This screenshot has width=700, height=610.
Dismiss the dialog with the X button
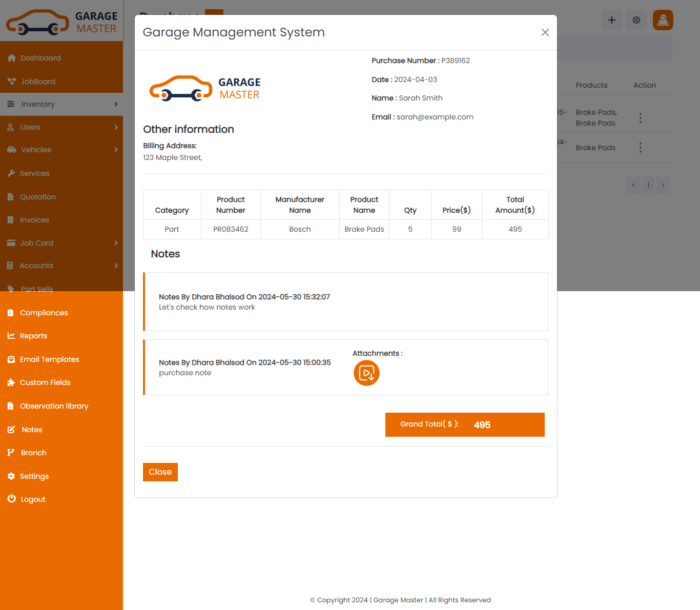tap(545, 32)
